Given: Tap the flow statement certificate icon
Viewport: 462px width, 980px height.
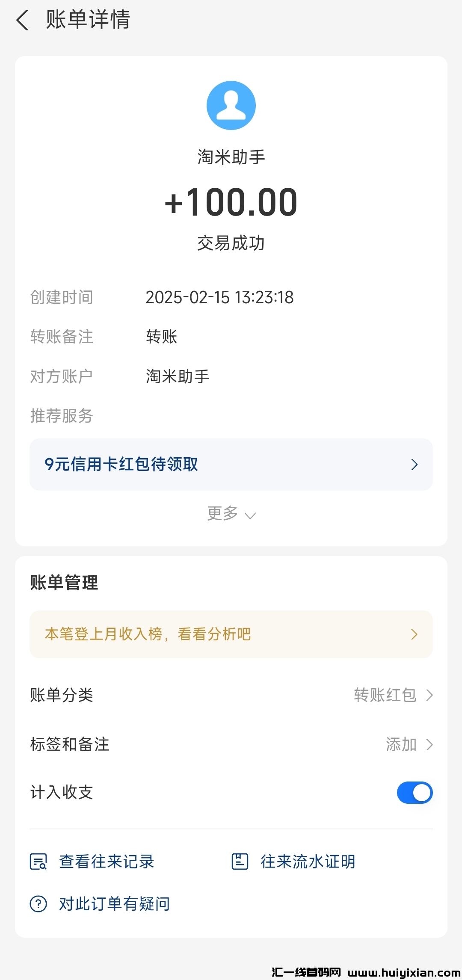Looking at the screenshot, I should (x=240, y=862).
